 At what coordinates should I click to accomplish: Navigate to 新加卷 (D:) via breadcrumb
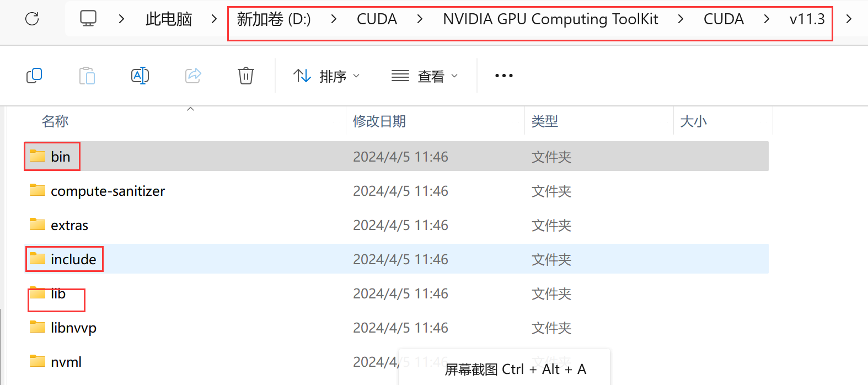pos(274,18)
